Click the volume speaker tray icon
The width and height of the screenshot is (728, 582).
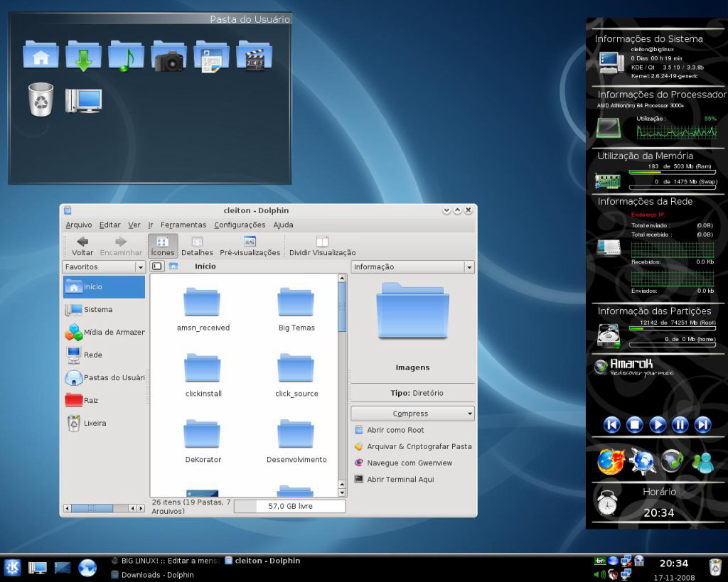click(599, 575)
